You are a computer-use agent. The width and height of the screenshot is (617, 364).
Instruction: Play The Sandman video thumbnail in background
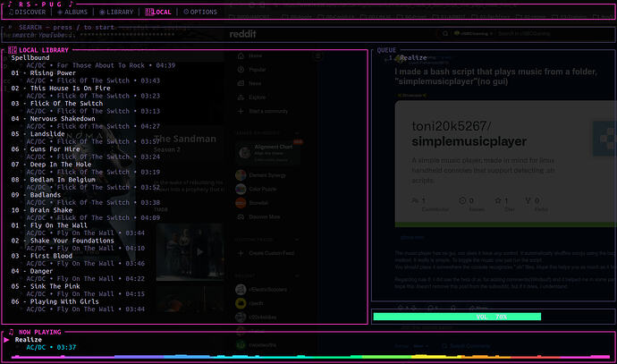tap(190, 252)
